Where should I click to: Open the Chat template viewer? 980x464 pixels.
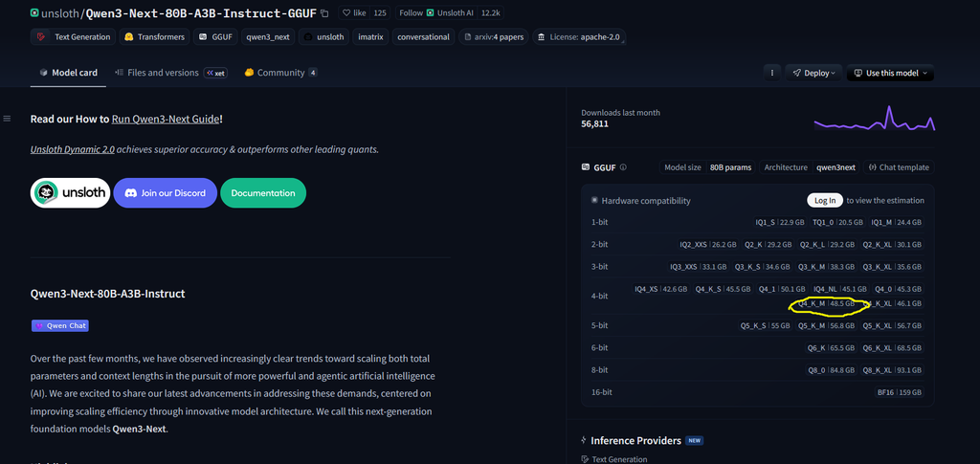point(899,167)
